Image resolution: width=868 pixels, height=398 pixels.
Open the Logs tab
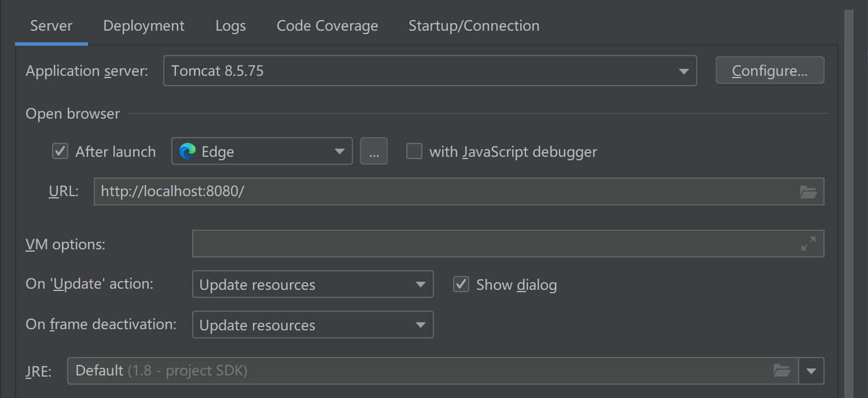pyautogui.click(x=230, y=26)
